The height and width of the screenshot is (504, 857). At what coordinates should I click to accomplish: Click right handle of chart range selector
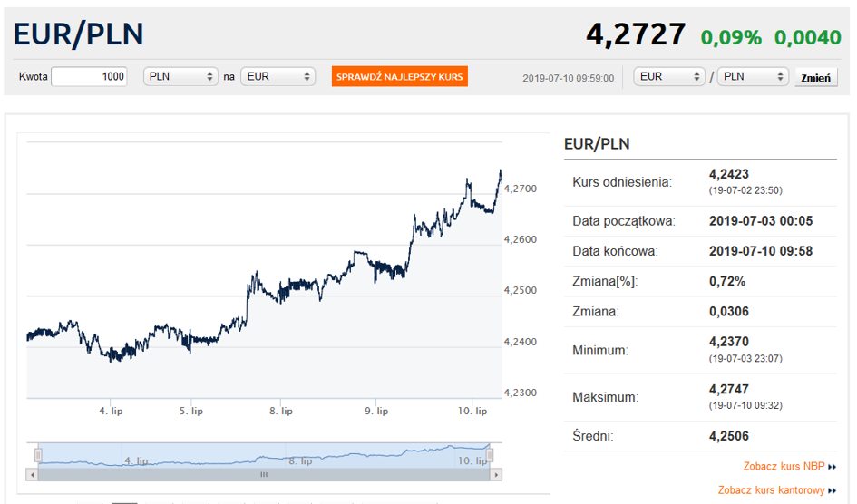pos(492,454)
